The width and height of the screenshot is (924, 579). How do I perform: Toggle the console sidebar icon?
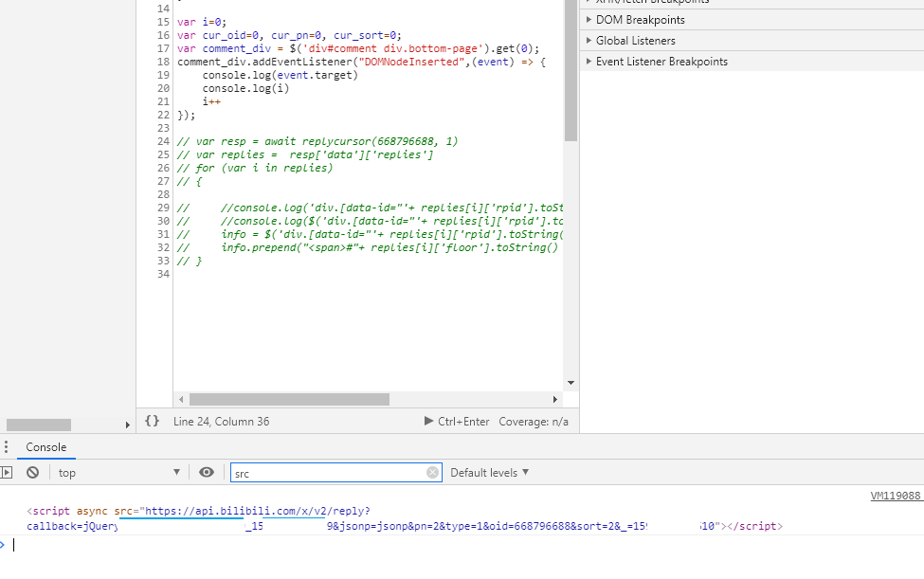click(7, 472)
